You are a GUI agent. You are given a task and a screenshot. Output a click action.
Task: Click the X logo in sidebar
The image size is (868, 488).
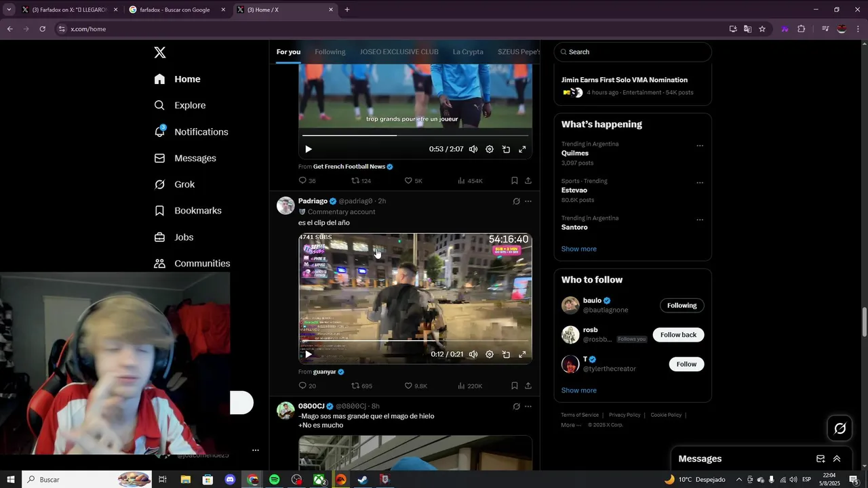pyautogui.click(x=159, y=52)
